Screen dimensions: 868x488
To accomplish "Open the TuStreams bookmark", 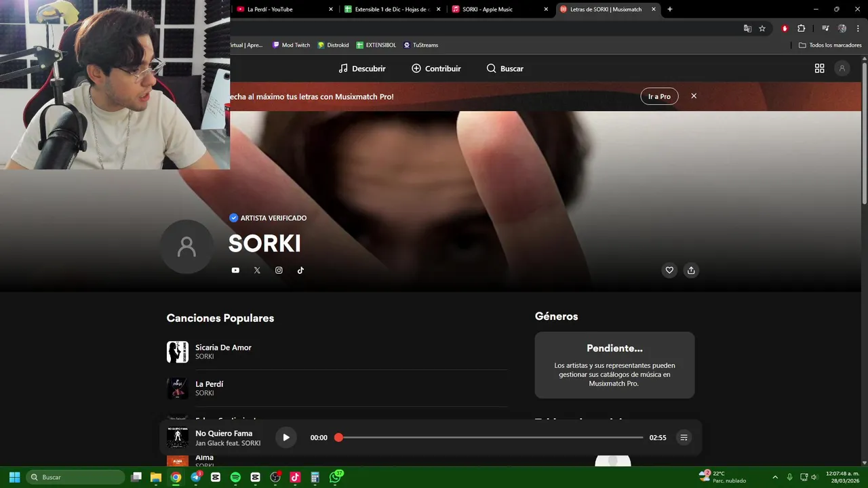I will click(420, 45).
